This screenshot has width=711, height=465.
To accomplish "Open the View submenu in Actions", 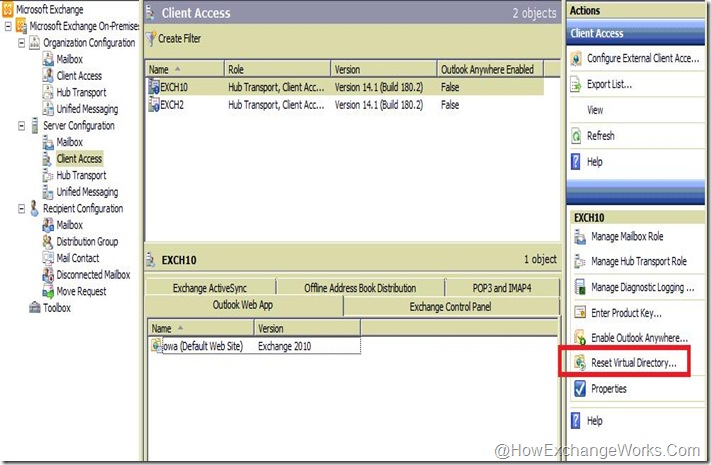I will 595,110.
